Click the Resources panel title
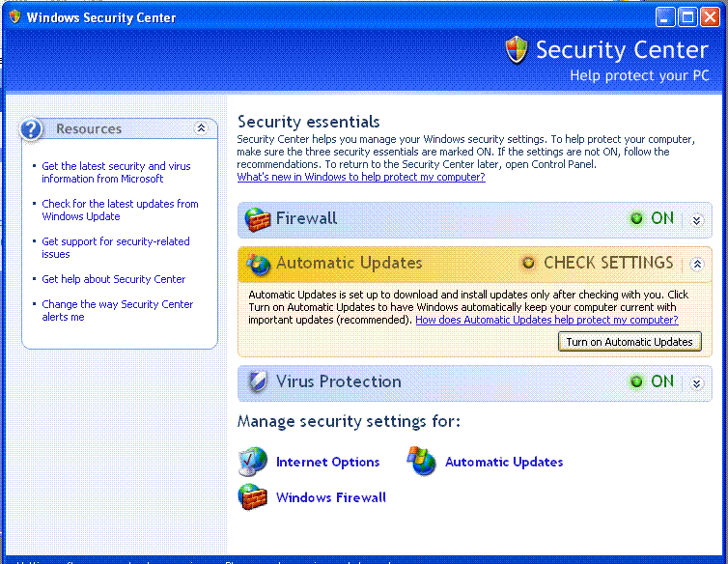Image resolution: width=728 pixels, height=564 pixels. click(x=89, y=128)
